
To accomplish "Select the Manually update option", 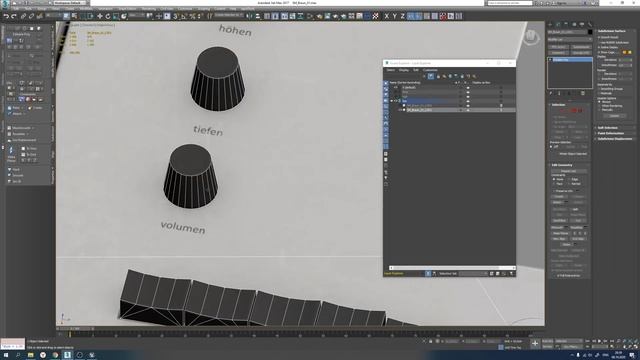I will pos(600,110).
